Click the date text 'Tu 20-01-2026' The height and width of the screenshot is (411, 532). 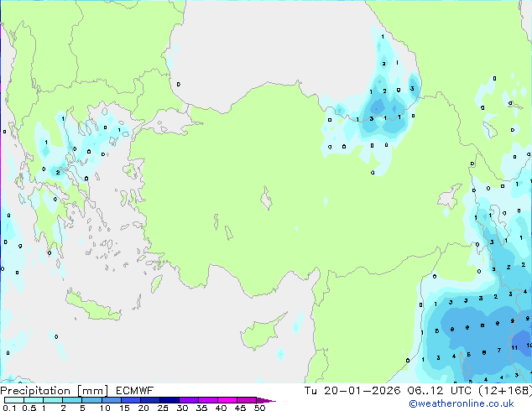(x=352, y=391)
